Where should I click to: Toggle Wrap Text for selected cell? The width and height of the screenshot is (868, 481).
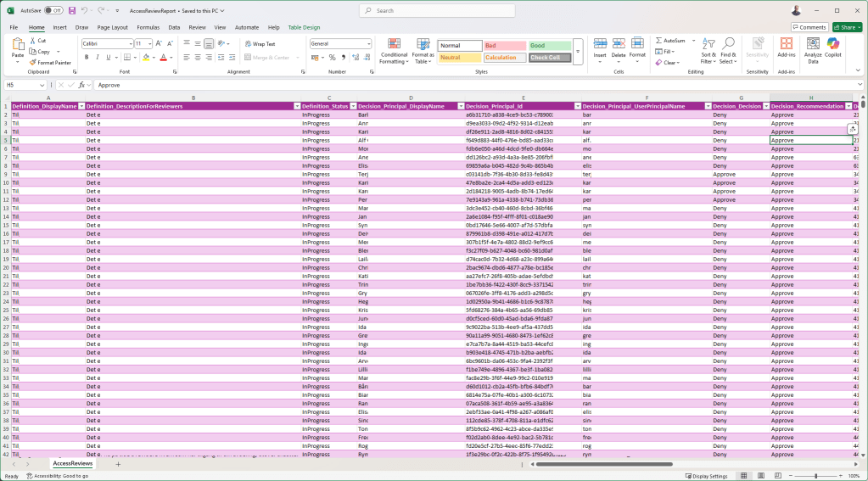[260, 43]
